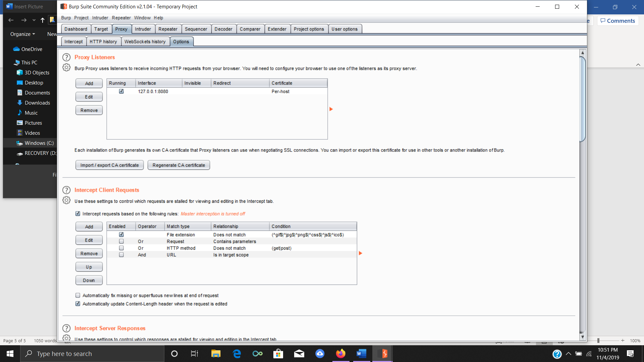Viewport: 644px width, 362px height.
Task: Open Task View from taskbar
Action: coord(195,354)
